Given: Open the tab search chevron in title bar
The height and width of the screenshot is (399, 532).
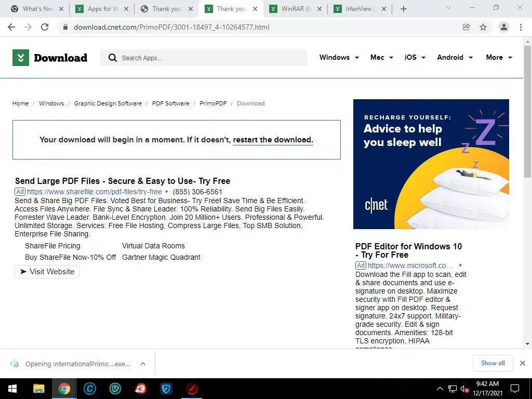Looking at the screenshot, I should [448, 7].
